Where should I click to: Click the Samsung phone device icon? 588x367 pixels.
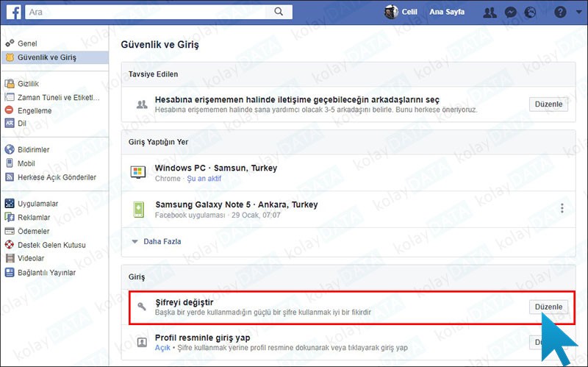pyautogui.click(x=138, y=210)
